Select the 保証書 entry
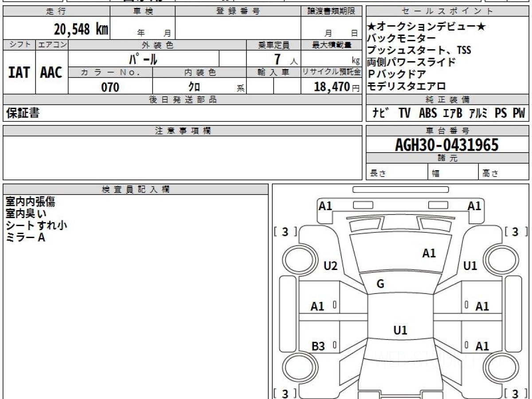532x399 pixels. pyautogui.click(x=23, y=113)
